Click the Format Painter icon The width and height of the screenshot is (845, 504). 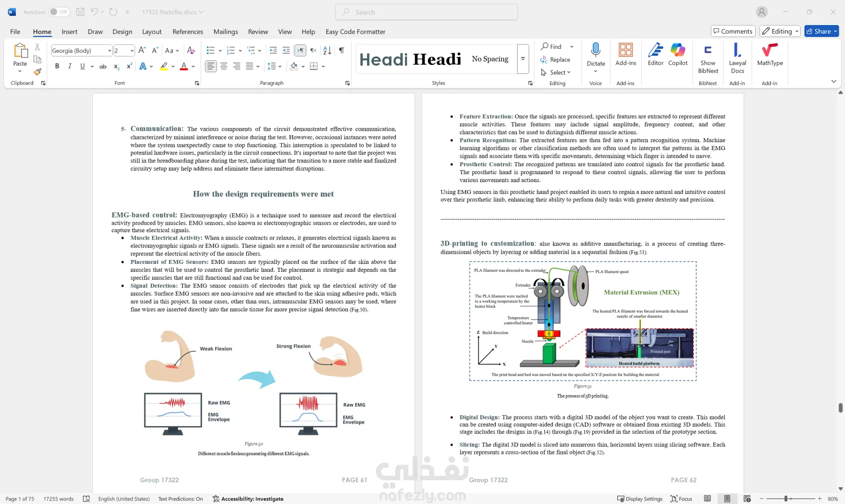[x=37, y=72]
